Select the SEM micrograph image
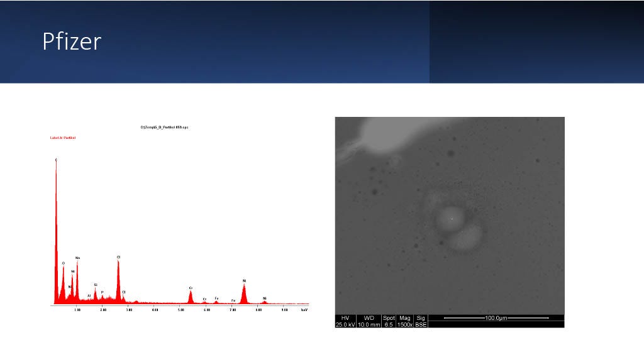Screen dimensions: 644x362 [x=450, y=222]
